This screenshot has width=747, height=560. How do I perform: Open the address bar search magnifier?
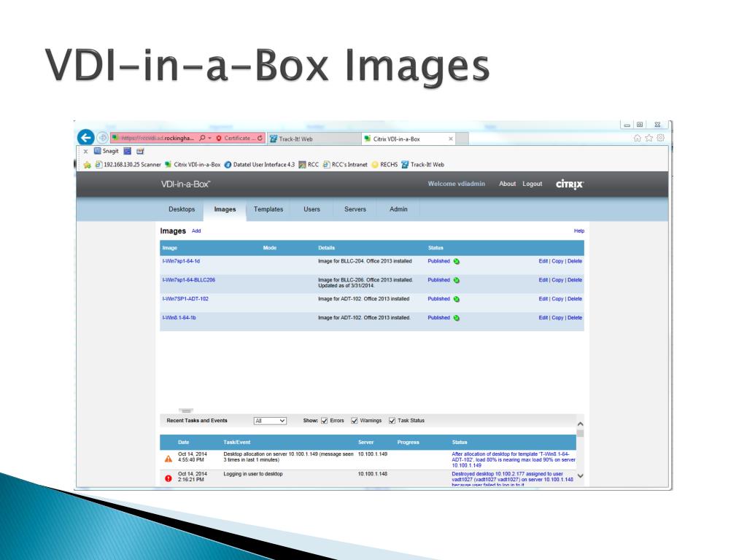click(x=202, y=138)
